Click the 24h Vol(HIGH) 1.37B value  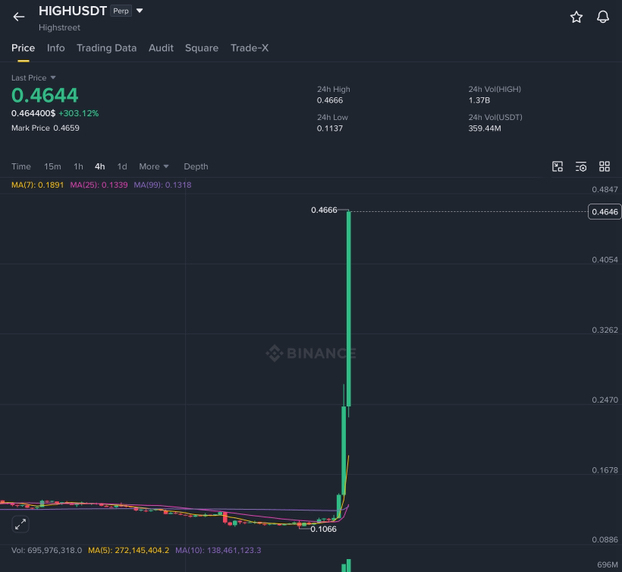[x=479, y=100]
